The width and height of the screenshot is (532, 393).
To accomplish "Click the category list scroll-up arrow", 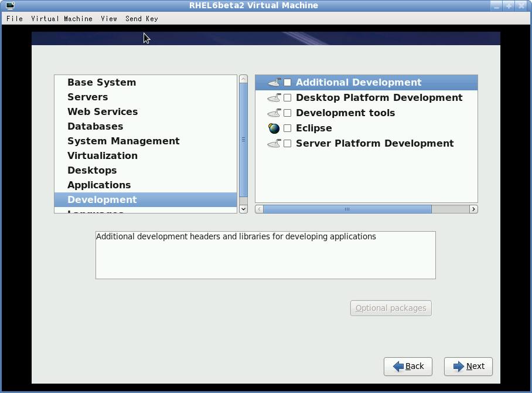I will (x=243, y=79).
